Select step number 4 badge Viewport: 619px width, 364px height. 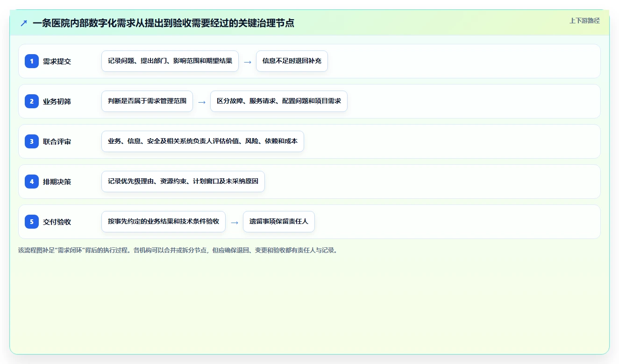[32, 182]
